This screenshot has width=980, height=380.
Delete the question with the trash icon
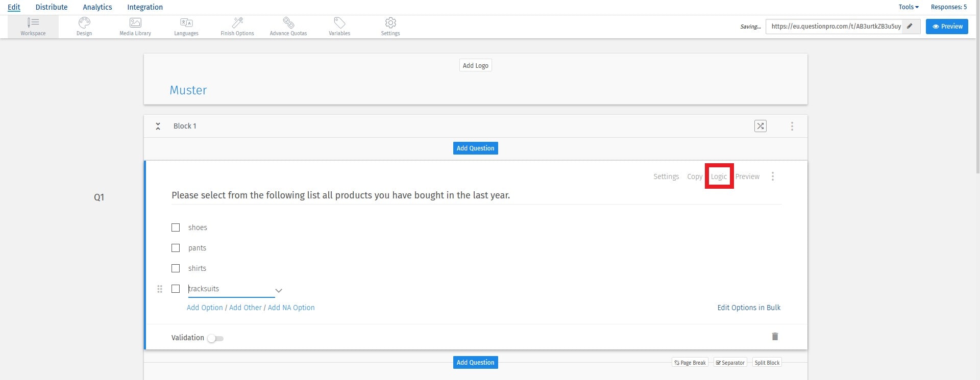pos(775,337)
